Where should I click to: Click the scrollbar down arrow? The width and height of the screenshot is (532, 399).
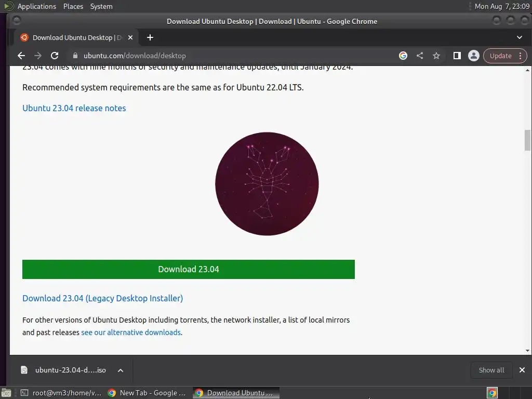tap(527, 351)
